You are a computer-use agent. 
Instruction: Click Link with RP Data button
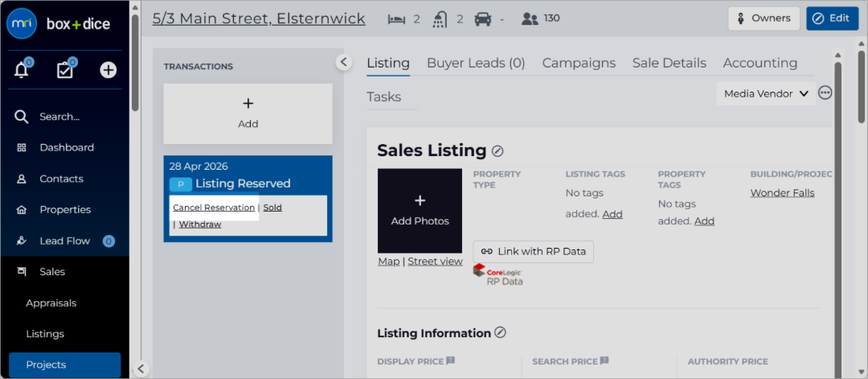(533, 252)
